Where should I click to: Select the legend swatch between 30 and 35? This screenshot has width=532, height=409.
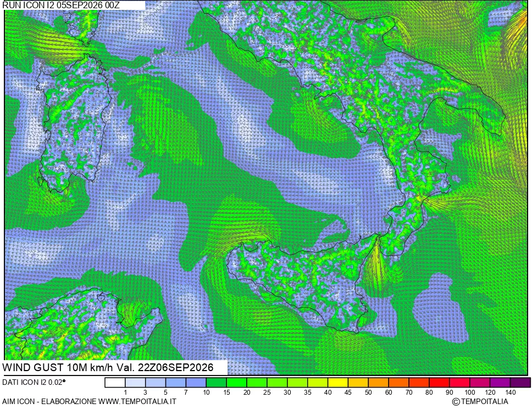(x=297, y=383)
